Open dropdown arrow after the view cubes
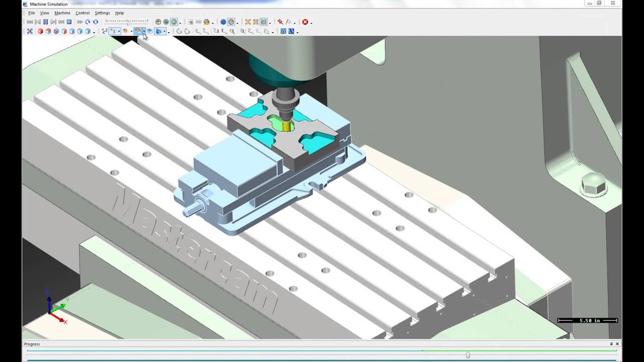The width and height of the screenshot is (644, 362). (94, 32)
